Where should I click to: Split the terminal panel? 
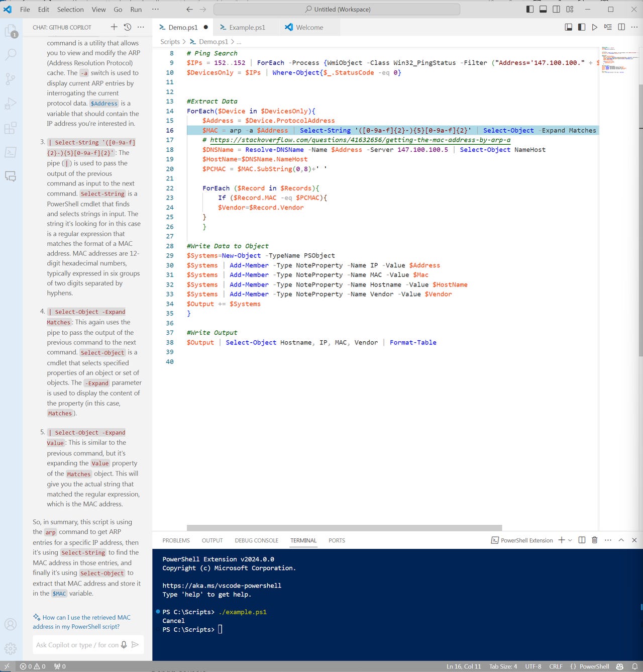point(582,540)
